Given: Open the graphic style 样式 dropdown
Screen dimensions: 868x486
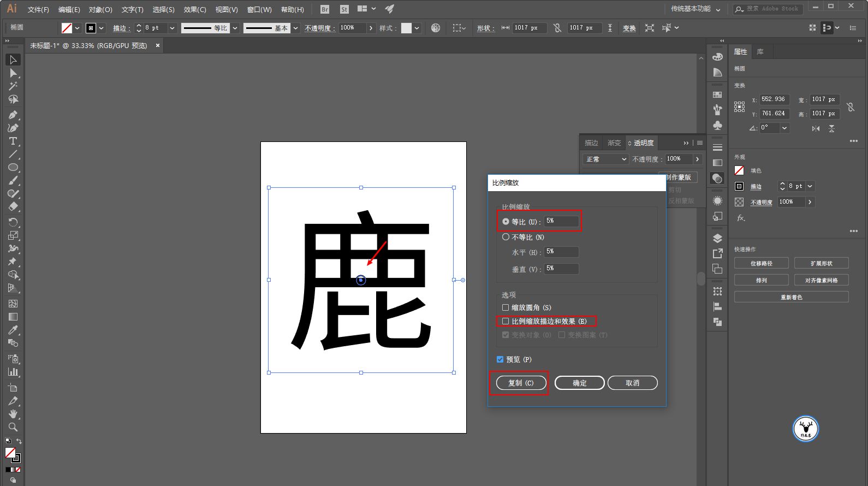Looking at the screenshot, I should tap(417, 28).
